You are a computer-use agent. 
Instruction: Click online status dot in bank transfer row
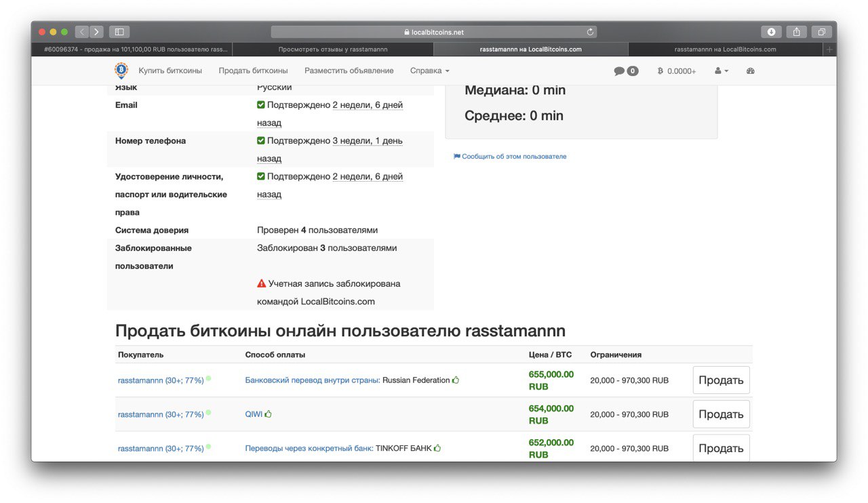coord(208,378)
